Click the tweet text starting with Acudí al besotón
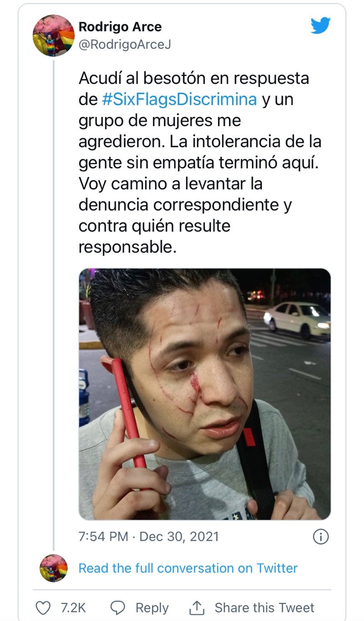Image resolution: width=364 pixels, height=621 pixels. click(x=200, y=163)
